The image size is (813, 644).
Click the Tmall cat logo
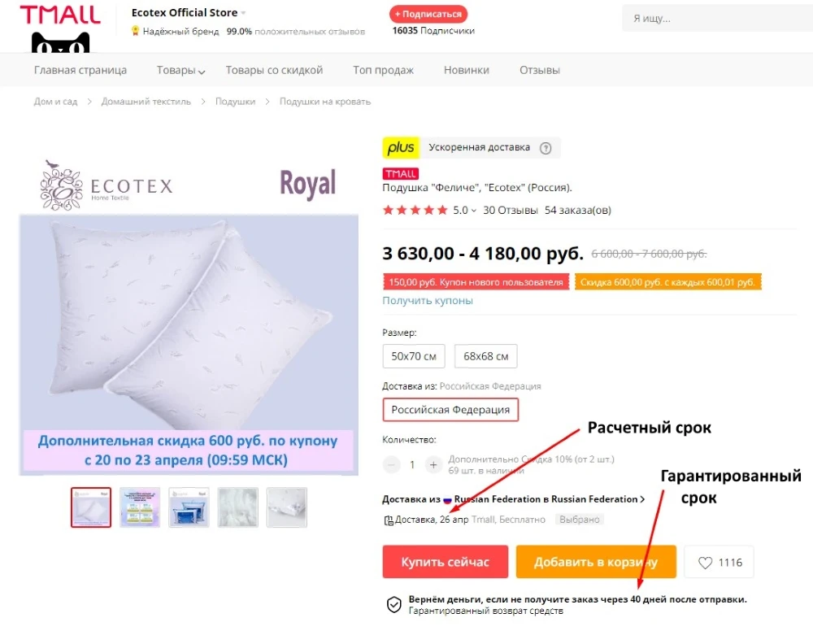pyautogui.click(x=60, y=28)
